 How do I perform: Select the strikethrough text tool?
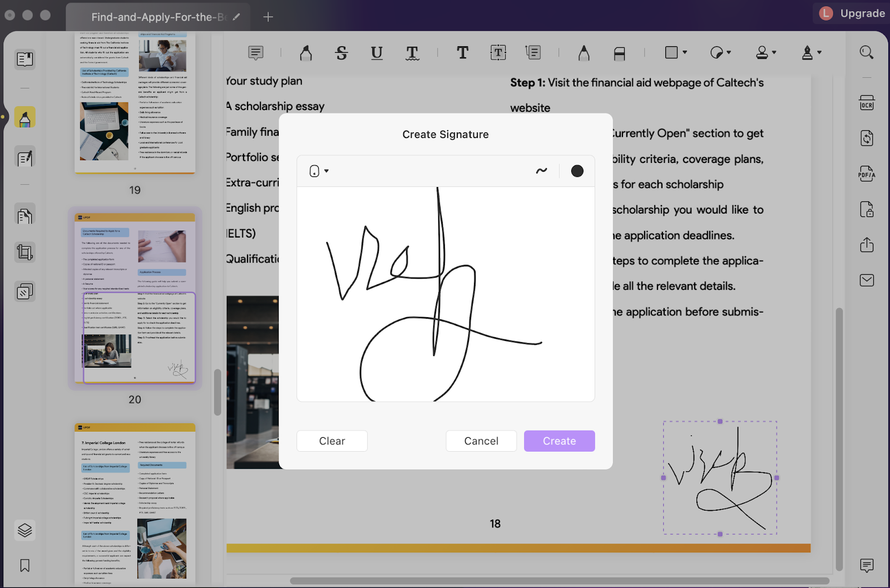click(342, 53)
